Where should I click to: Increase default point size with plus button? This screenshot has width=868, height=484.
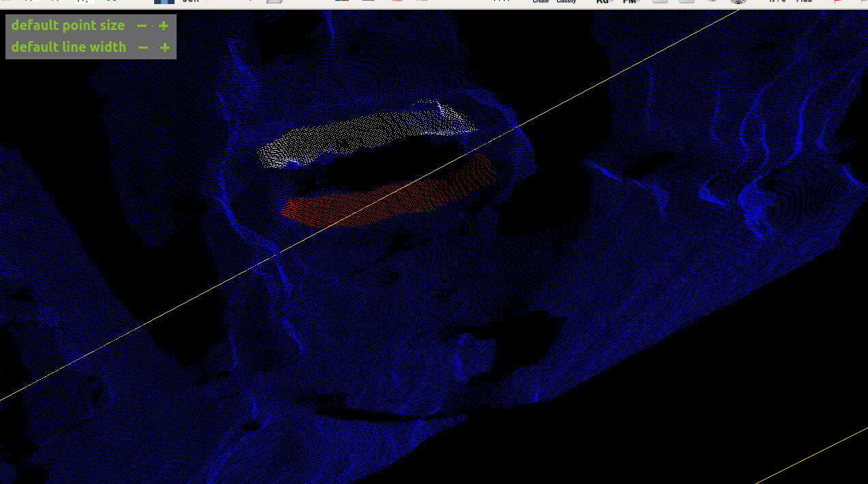tap(164, 26)
